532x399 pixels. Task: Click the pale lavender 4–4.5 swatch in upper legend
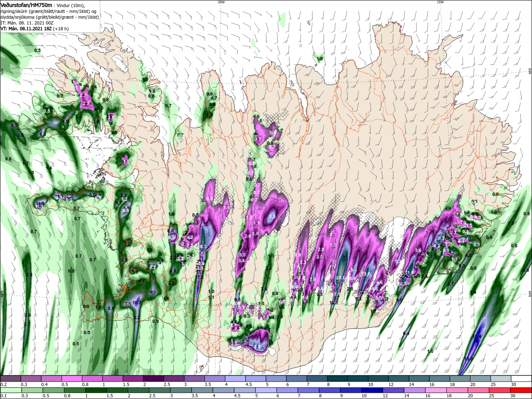[x=235, y=379]
